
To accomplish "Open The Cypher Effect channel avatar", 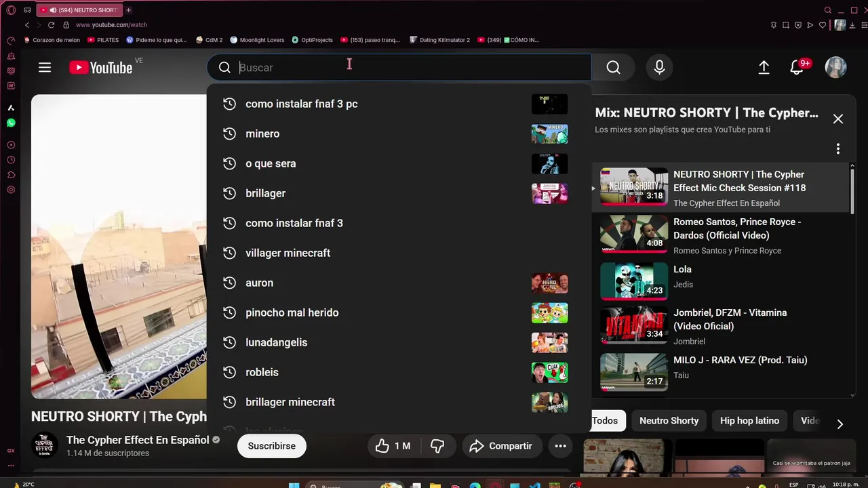I will [x=45, y=445].
